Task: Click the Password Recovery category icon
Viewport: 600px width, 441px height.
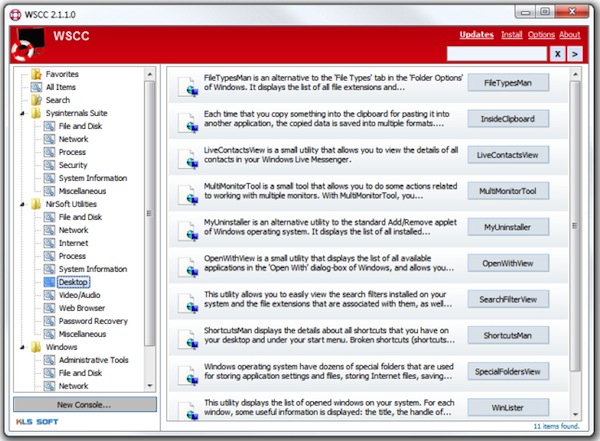Action: (49, 321)
